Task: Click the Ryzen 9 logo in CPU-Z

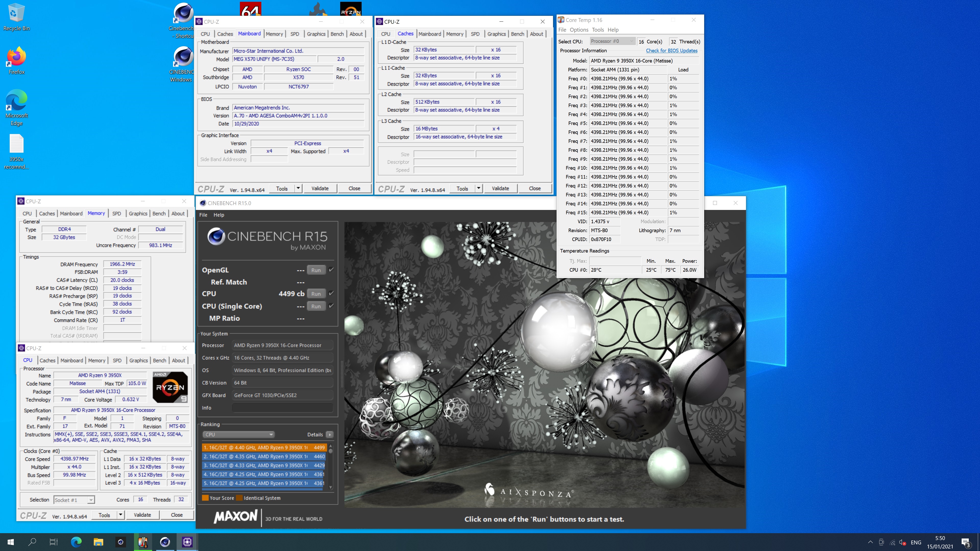Action: 170,387
